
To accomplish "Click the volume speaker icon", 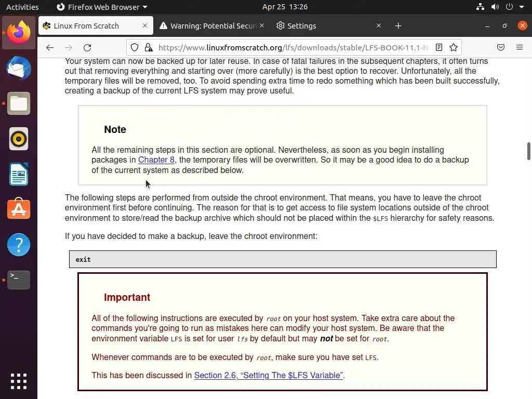I will (x=495, y=7).
